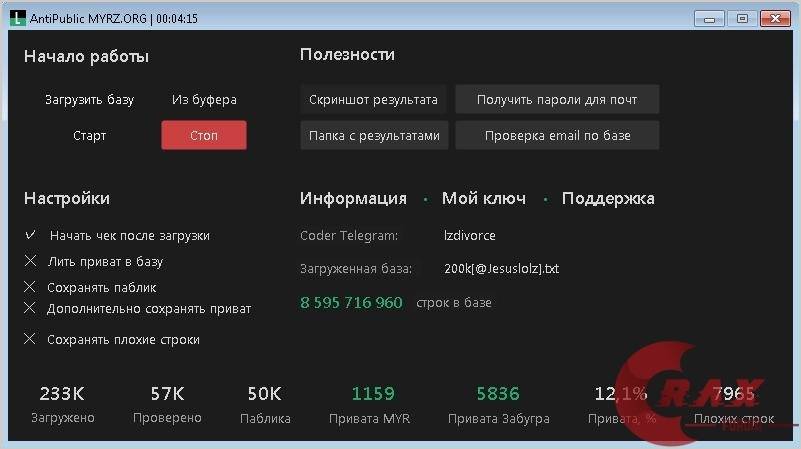This screenshot has height=449, width=801.
Task: Enable Лить приват в базу option
Action: 30,261
